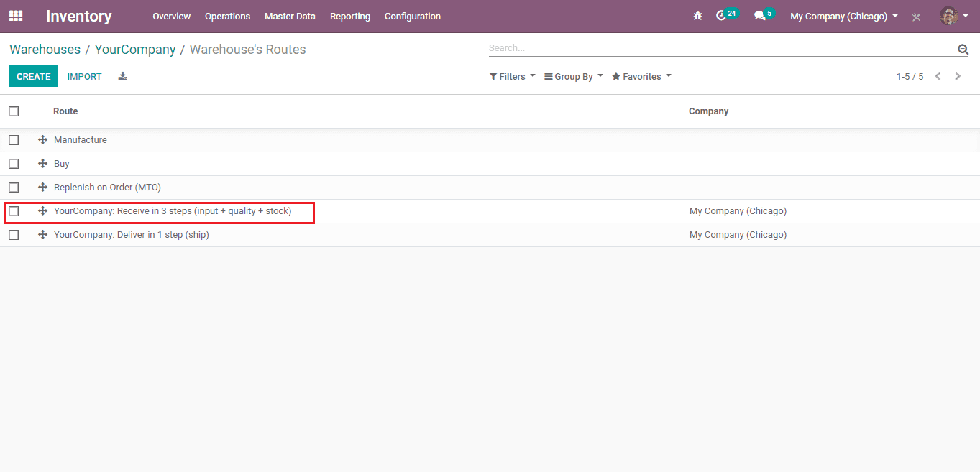Grab the drag handle for Buy row

click(x=42, y=164)
